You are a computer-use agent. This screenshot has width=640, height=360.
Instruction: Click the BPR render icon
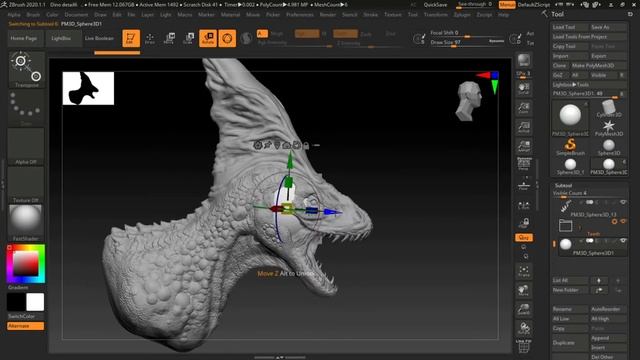[x=524, y=61]
